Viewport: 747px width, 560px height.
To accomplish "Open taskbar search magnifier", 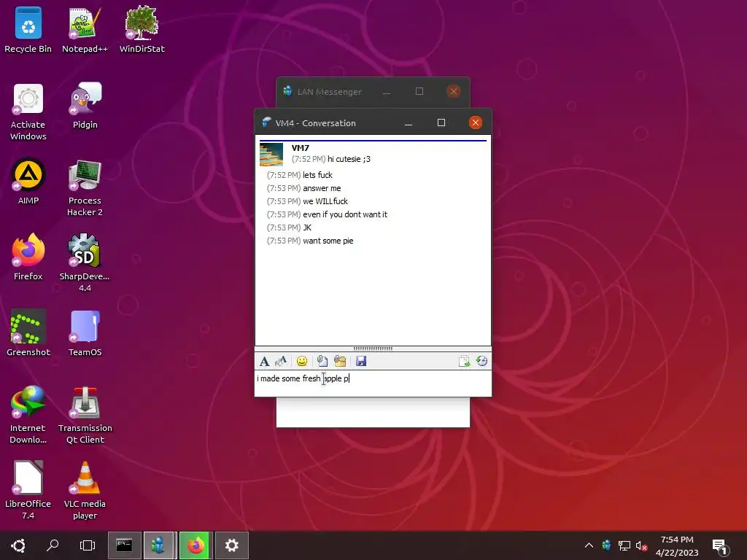I will (53, 545).
